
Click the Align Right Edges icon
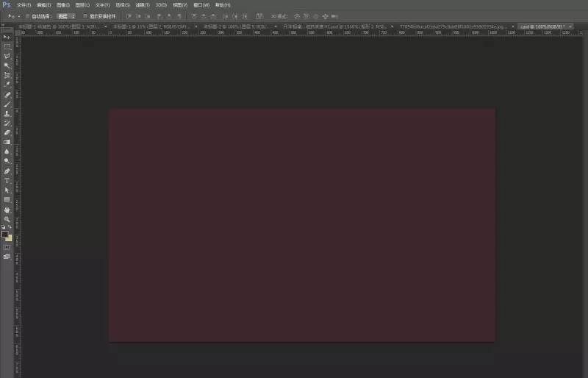coord(179,16)
